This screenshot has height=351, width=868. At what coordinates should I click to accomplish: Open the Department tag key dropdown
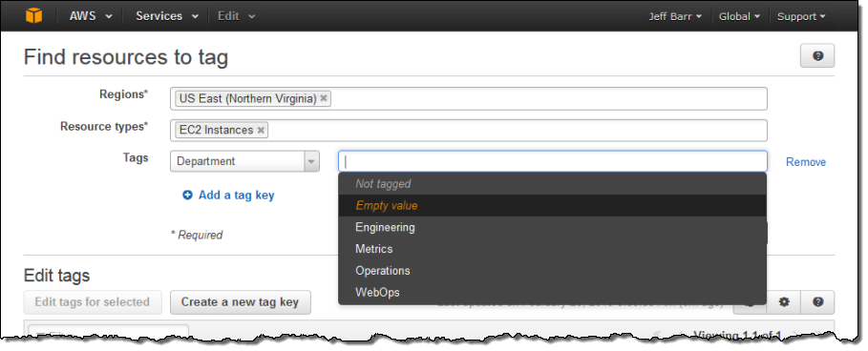[x=244, y=161]
